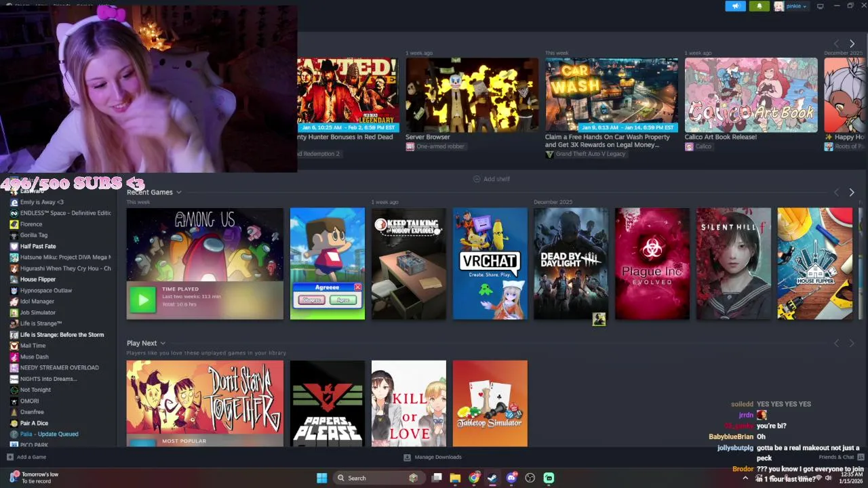Screen dimensions: 868x488
Task: Select Gorilla Tag in the library list
Action: pos(34,235)
